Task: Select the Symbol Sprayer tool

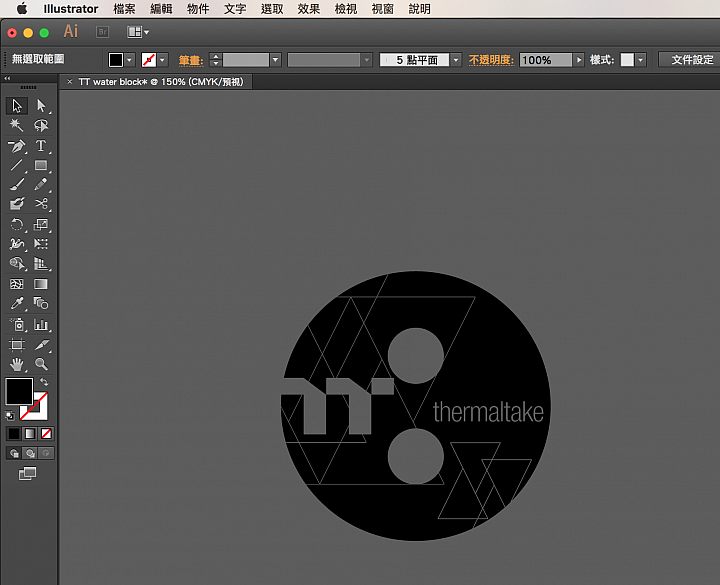Action: coord(17,325)
